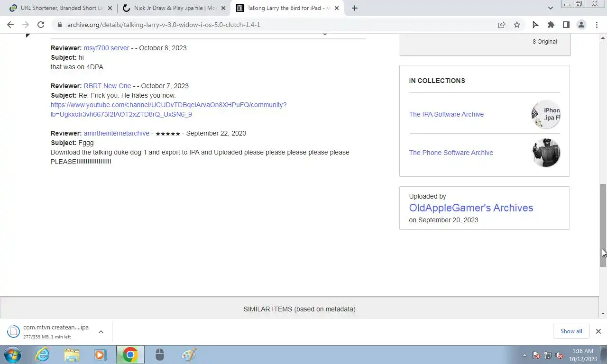Open the YouTube community link
Image resolution: width=607 pixels, height=364 pixels.
[x=168, y=109]
